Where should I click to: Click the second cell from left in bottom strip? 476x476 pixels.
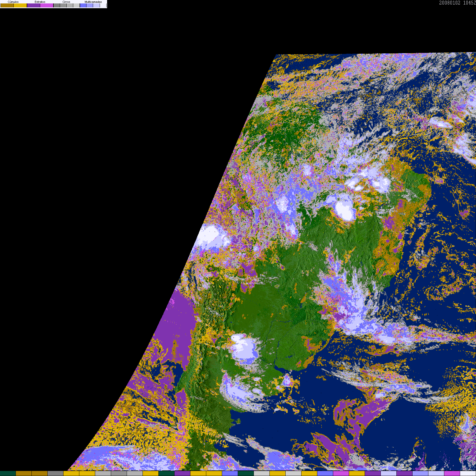point(24,473)
